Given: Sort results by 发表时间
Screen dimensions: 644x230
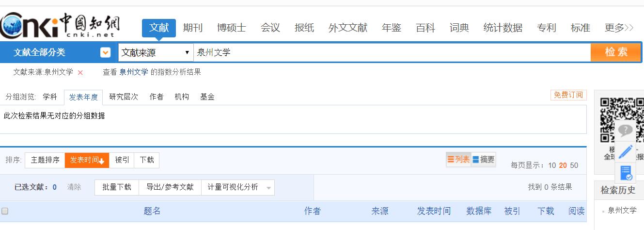Looking at the screenshot, I should tap(87, 160).
